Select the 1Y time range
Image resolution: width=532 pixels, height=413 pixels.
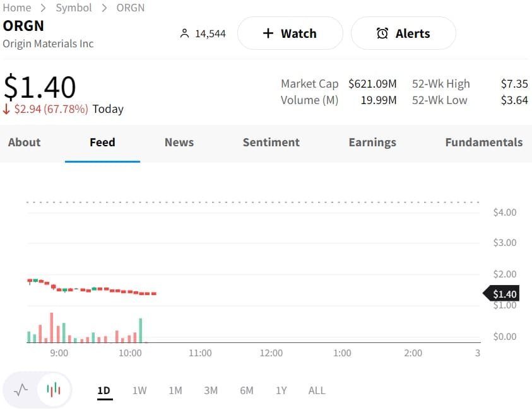(281, 390)
